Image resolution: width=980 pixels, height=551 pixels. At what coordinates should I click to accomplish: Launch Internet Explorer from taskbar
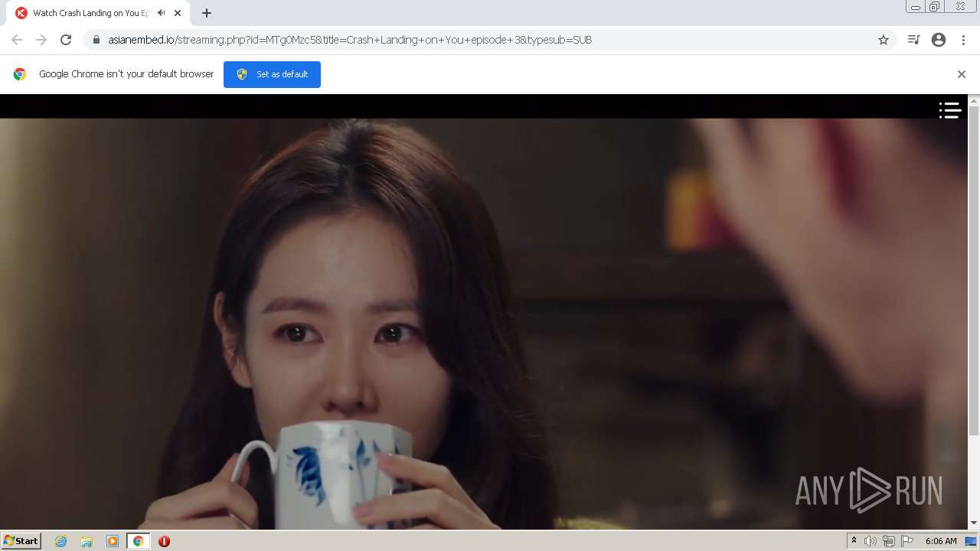click(x=60, y=541)
